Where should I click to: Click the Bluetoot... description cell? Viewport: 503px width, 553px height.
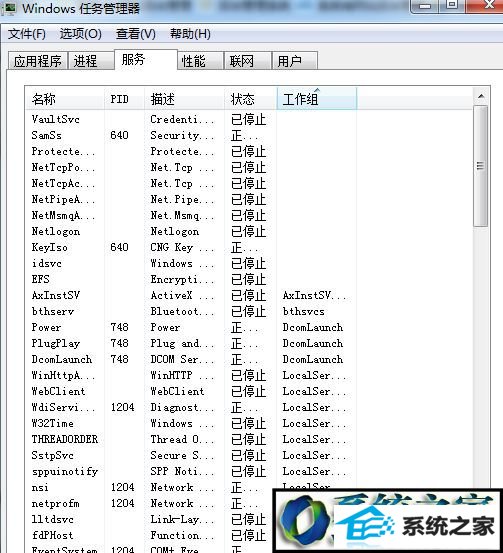182,312
